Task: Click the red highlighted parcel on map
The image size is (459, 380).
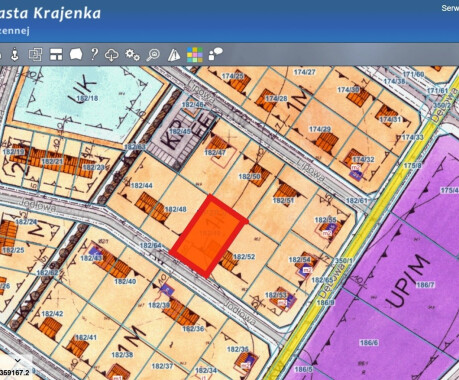Action: coord(209,237)
